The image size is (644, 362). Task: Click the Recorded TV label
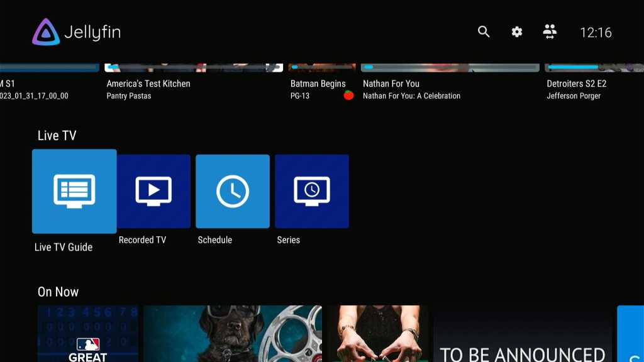tap(142, 240)
